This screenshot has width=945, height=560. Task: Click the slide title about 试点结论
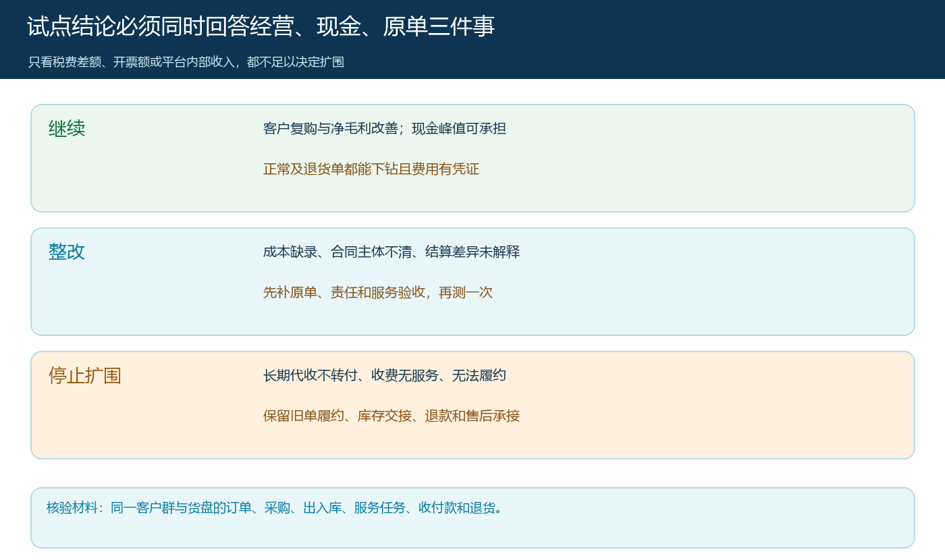click(261, 27)
